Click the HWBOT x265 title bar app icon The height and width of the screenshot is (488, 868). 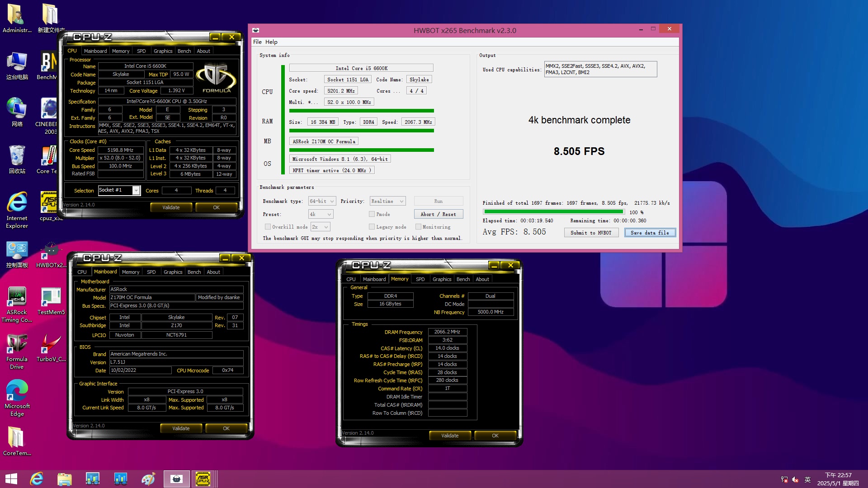pos(255,30)
